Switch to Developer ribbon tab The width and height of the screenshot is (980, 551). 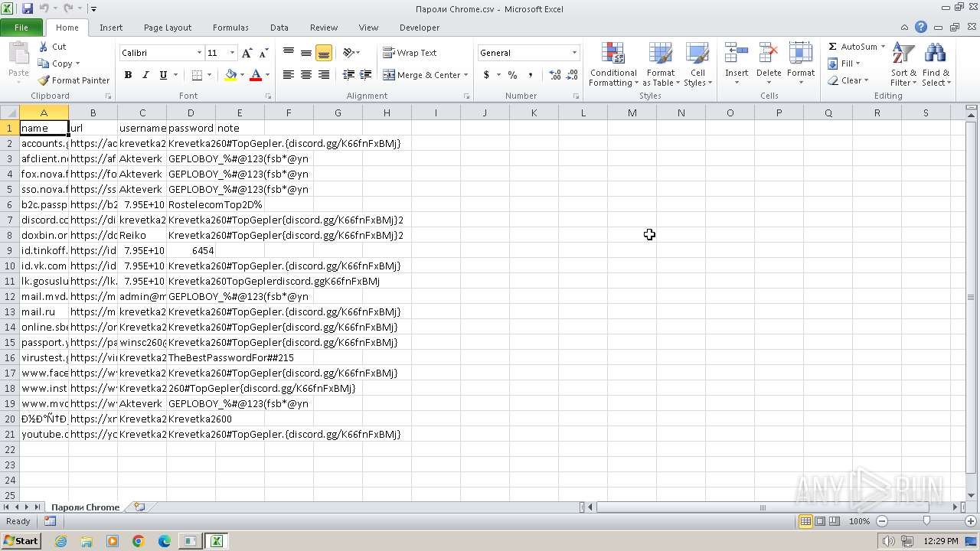tap(420, 28)
